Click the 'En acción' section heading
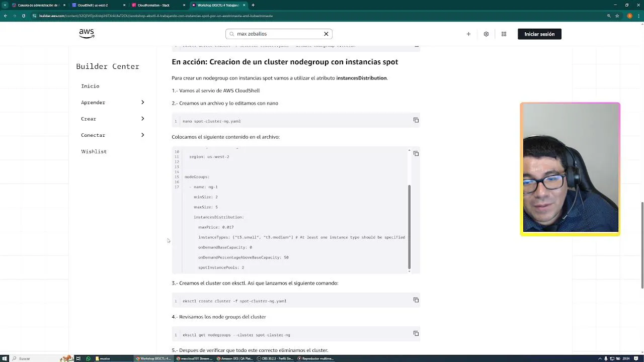 click(285, 62)
